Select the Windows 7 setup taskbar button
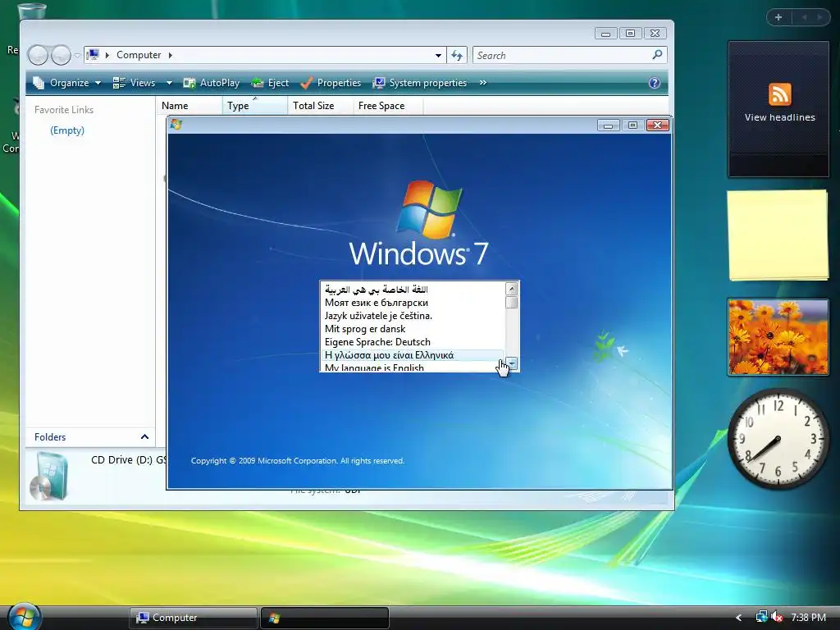This screenshot has width=840, height=630. (x=325, y=618)
